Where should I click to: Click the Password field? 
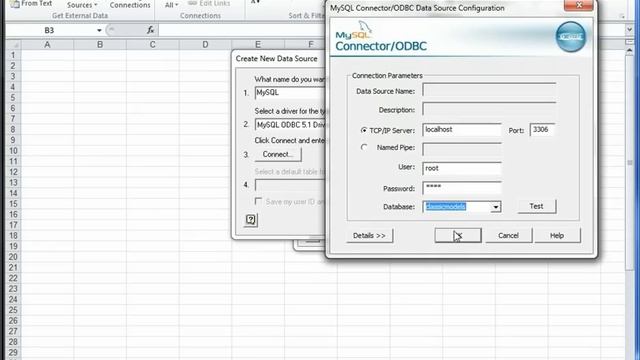[x=462, y=187]
